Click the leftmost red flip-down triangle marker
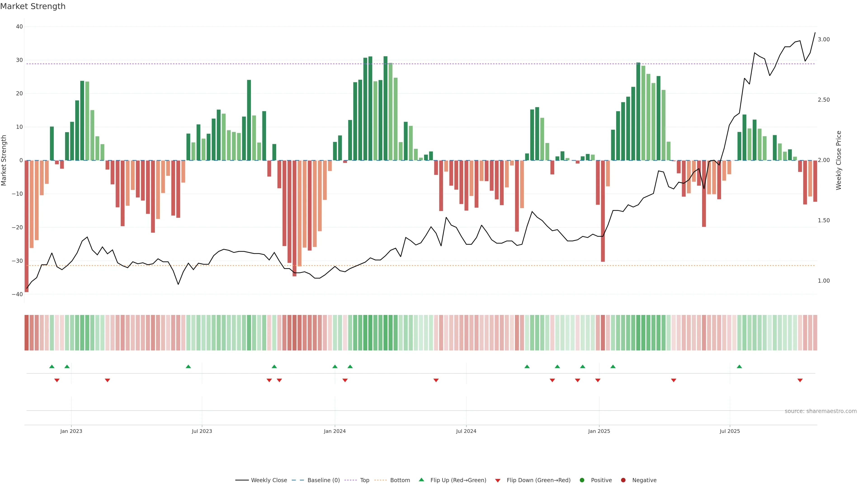 click(x=57, y=380)
